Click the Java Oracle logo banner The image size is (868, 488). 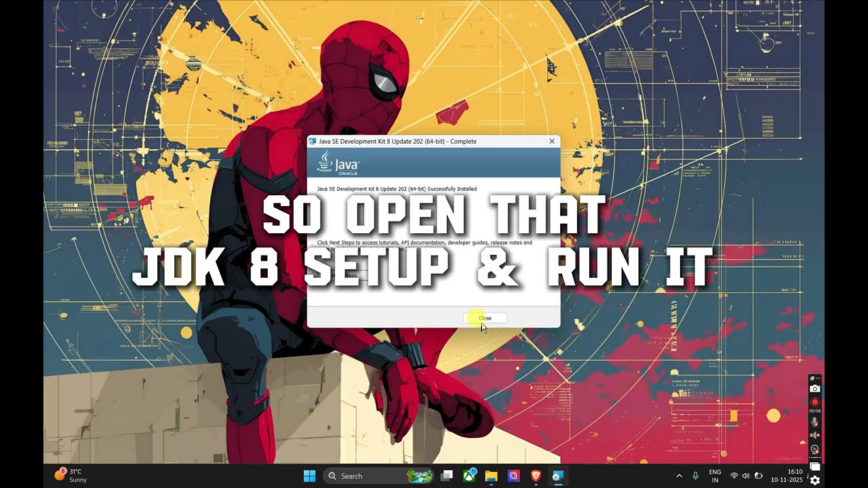pos(434,164)
